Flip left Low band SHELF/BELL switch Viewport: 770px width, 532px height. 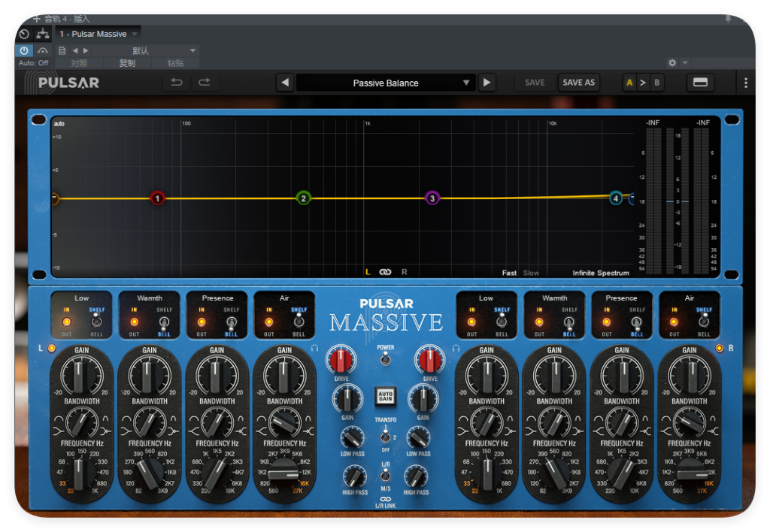(x=97, y=322)
